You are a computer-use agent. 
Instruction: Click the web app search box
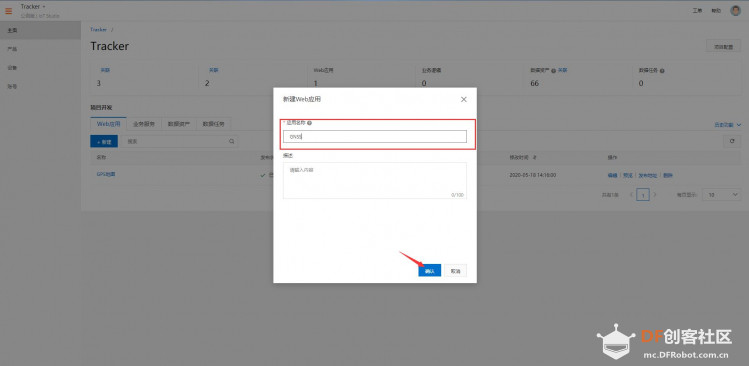[179, 141]
